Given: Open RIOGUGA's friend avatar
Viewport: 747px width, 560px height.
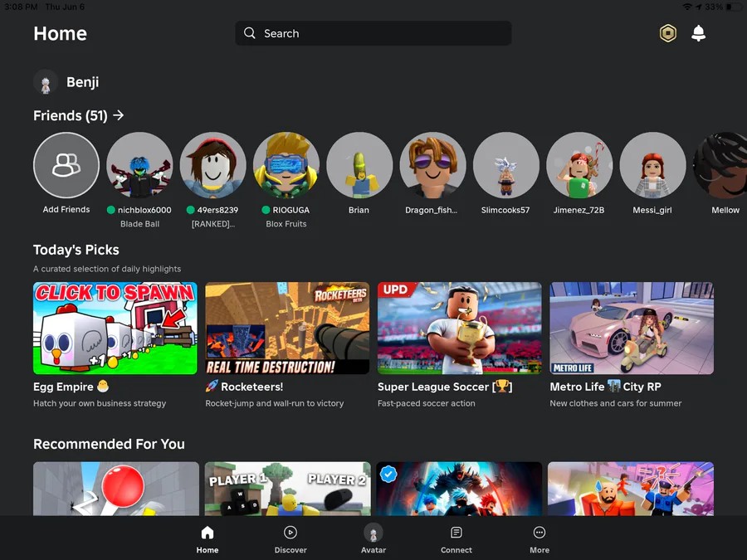Looking at the screenshot, I should click(x=286, y=165).
